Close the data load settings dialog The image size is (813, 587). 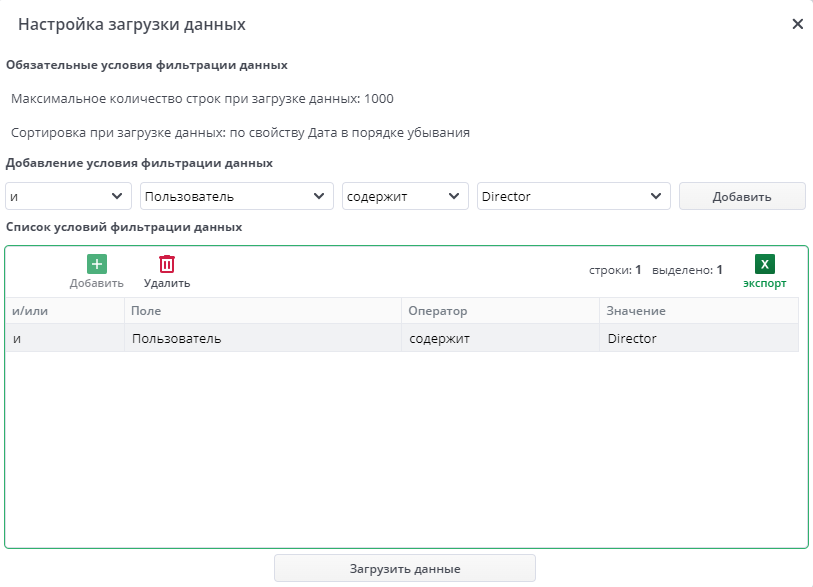tap(797, 24)
